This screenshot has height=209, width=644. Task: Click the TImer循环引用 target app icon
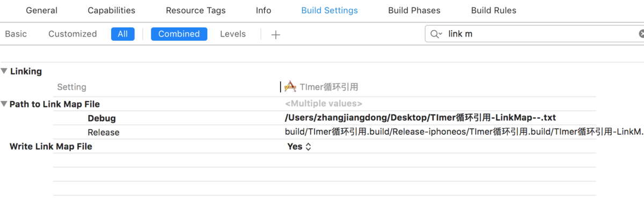pos(290,87)
